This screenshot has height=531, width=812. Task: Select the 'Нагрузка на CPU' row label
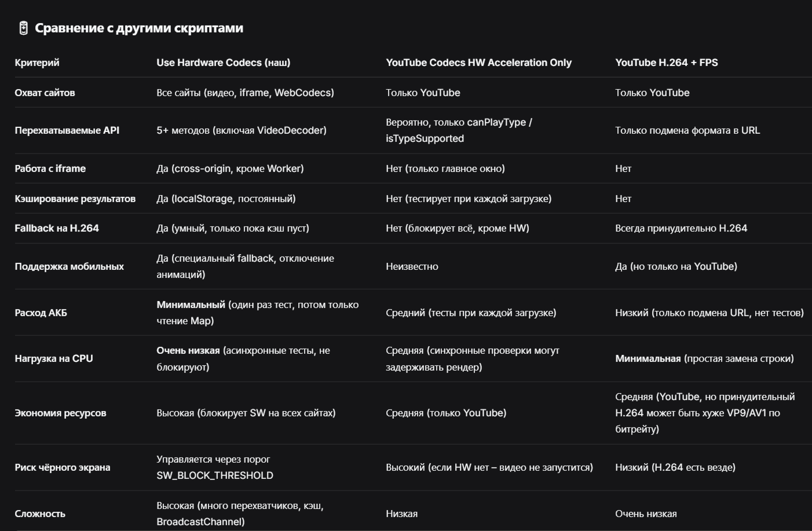pos(54,358)
